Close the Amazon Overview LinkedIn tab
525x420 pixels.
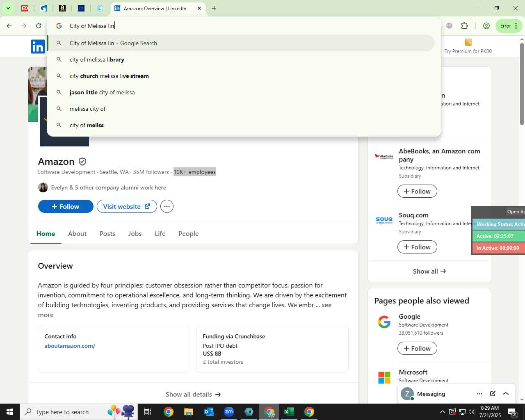pyautogui.click(x=199, y=8)
